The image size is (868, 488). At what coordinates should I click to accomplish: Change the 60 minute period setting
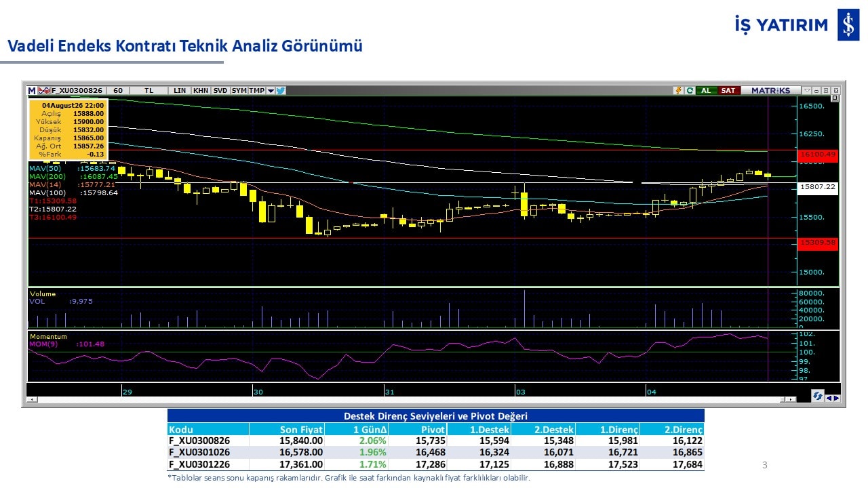coord(118,90)
